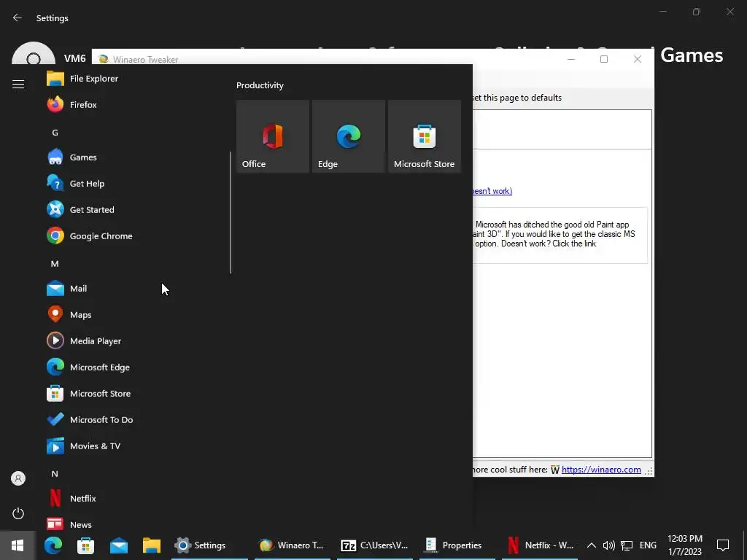Open the Action Center notification icon
The image size is (747, 560).
click(723, 545)
